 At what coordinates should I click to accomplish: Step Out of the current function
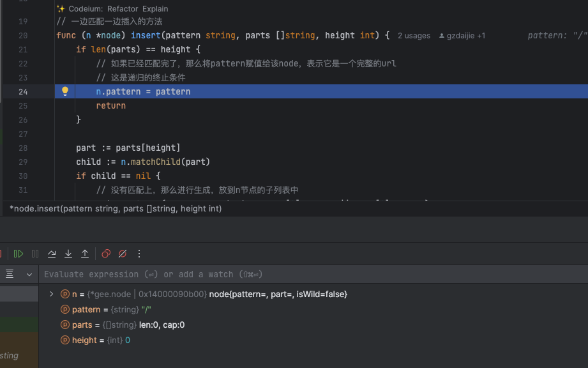(85, 254)
